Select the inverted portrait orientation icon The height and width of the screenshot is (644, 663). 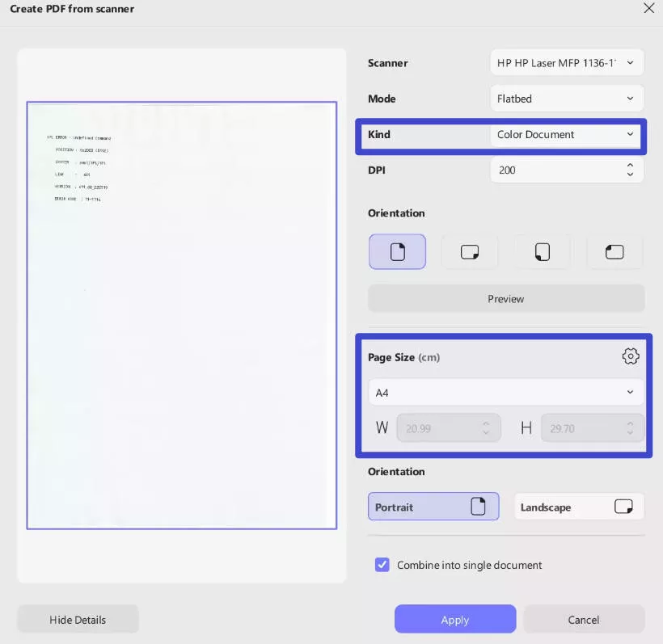pos(542,251)
